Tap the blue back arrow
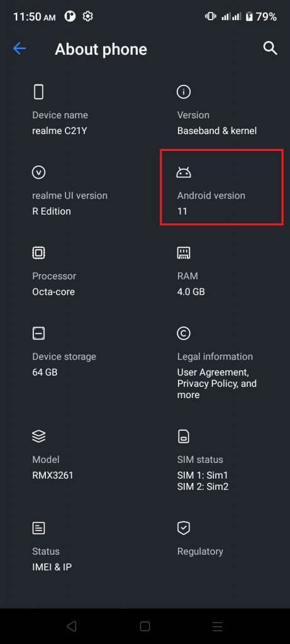Image resolution: width=290 pixels, height=644 pixels. pos(20,49)
